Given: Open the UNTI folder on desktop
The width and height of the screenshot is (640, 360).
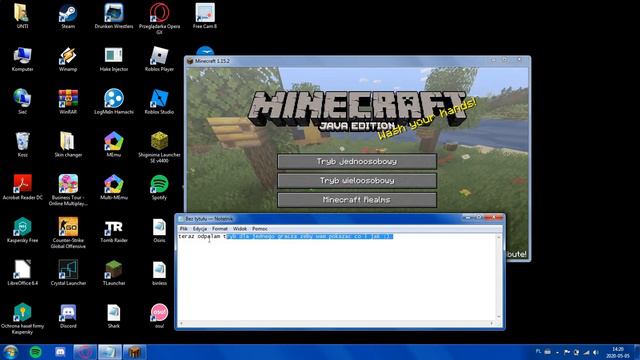Looking at the screenshot, I should (x=22, y=16).
